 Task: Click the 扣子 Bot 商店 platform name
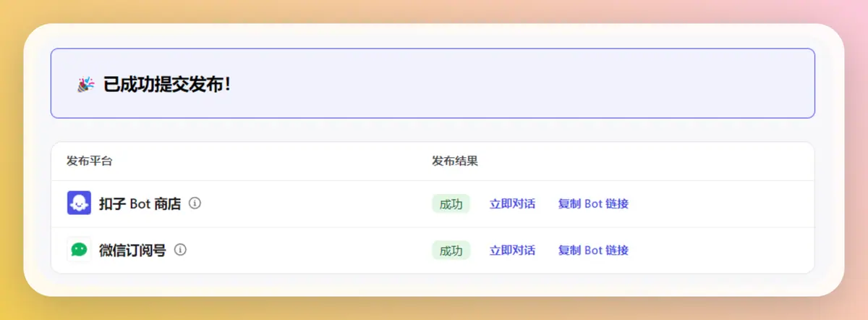(x=140, y=203)
